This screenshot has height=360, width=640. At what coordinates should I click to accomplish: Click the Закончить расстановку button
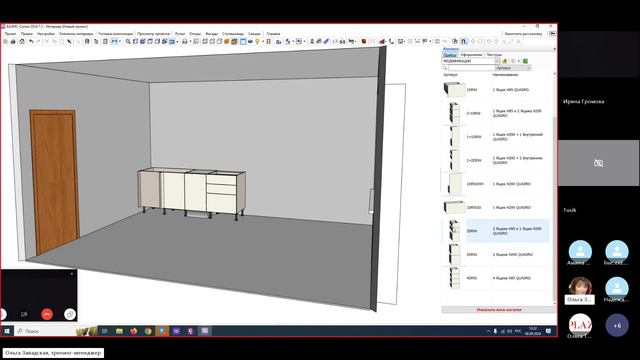point(523,34)
